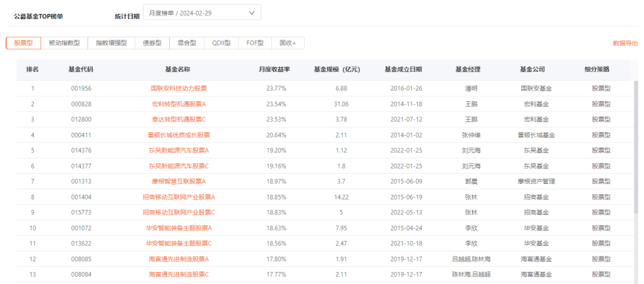Open fund 海富通先进制造股票C
The image size is (644, 284).
tap(179, 274)
